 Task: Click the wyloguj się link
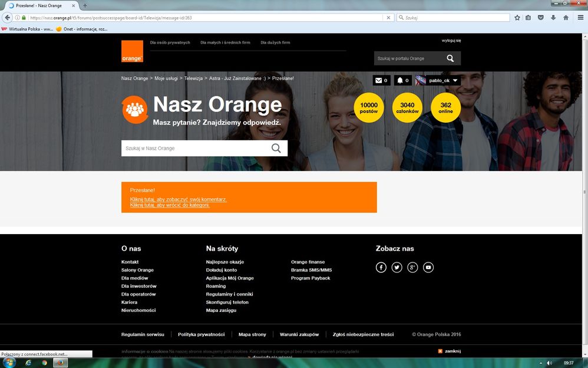coord(451,41)
